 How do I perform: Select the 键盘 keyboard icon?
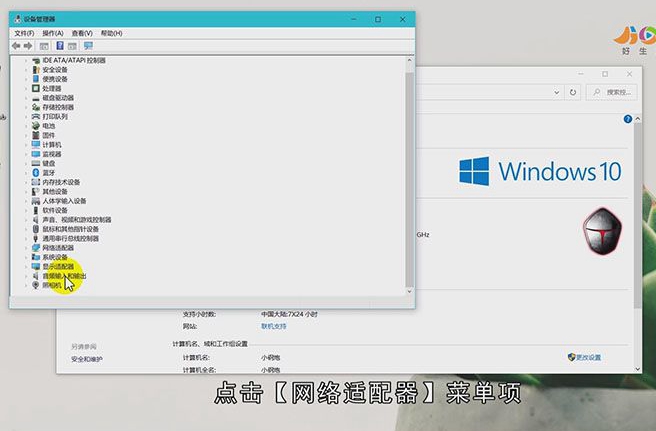(x=36, y=163)
